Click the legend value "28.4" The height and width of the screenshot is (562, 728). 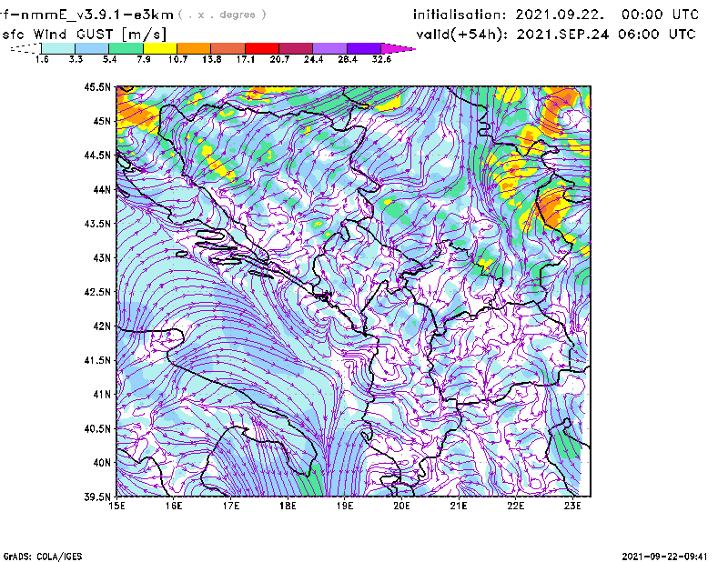(x=348, y=59)
